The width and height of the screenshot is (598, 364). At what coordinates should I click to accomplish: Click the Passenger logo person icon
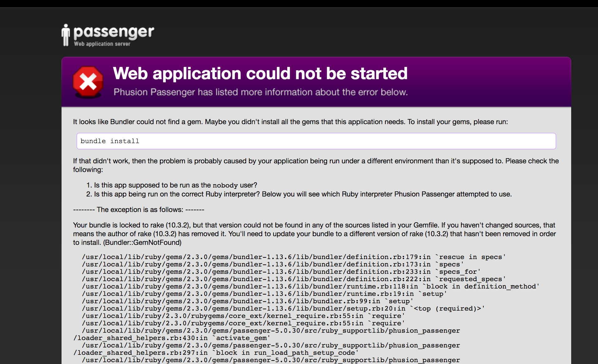coord(65,35)
